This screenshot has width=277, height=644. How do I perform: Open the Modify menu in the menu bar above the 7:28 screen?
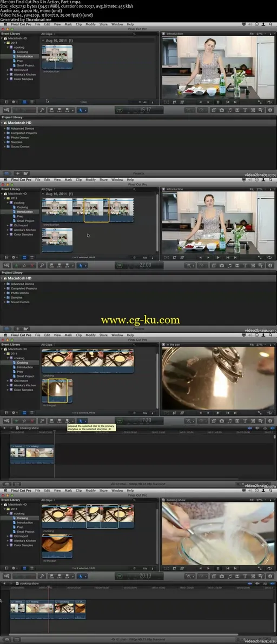click(90, 335)
